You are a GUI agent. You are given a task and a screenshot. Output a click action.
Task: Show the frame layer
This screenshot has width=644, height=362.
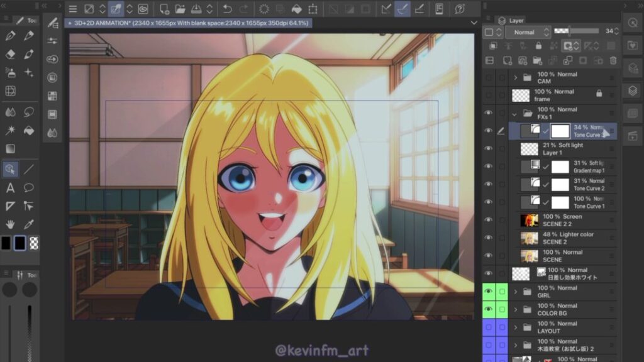pos(488,95)
